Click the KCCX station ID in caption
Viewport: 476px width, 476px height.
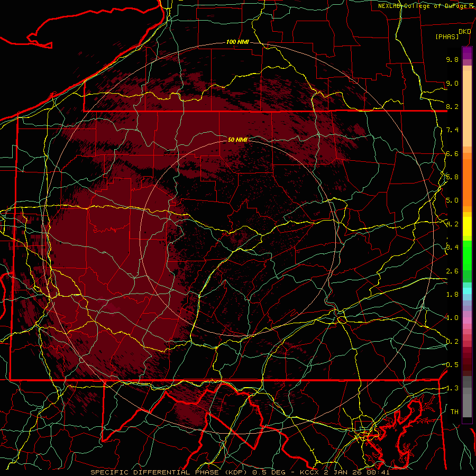[310, 472]
